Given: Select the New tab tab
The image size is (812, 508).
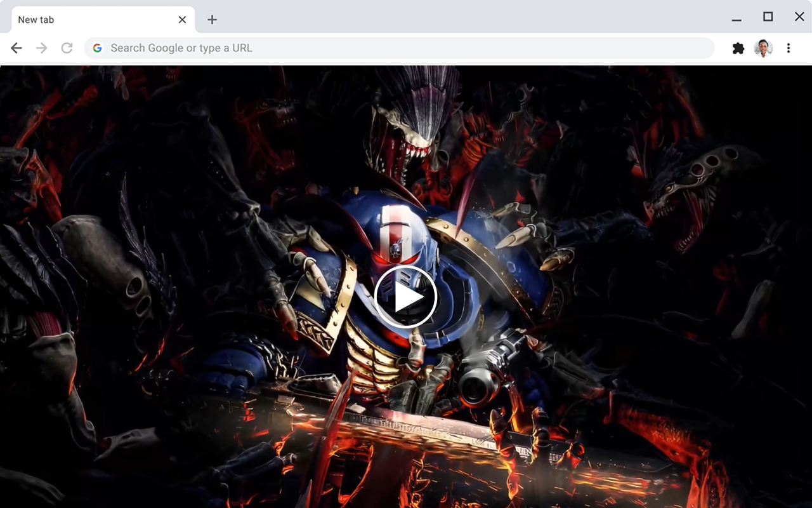Looking at the screenshot, I should pos(103,20).
